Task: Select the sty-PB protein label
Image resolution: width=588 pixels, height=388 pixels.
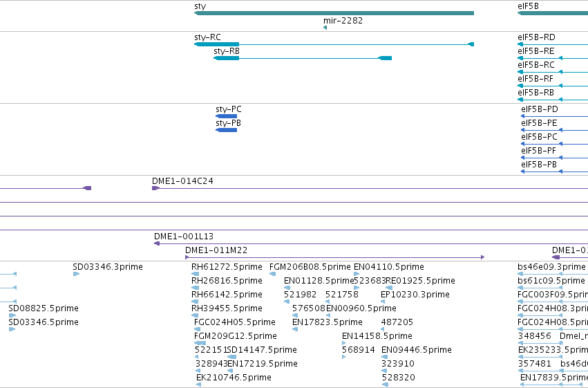Action: pos(229,123)
